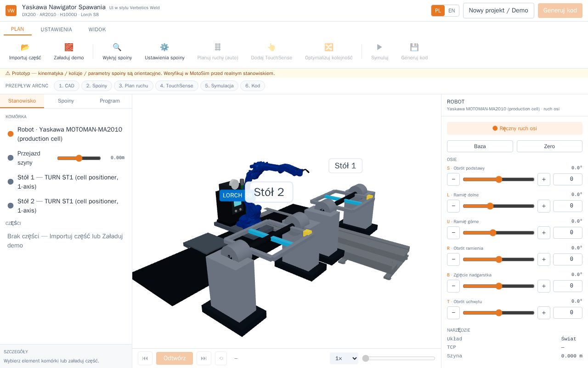Open the 1× playback speed dropdown
Screen dimensions: 588x368
pyautogui.click(x=344, y=358)
